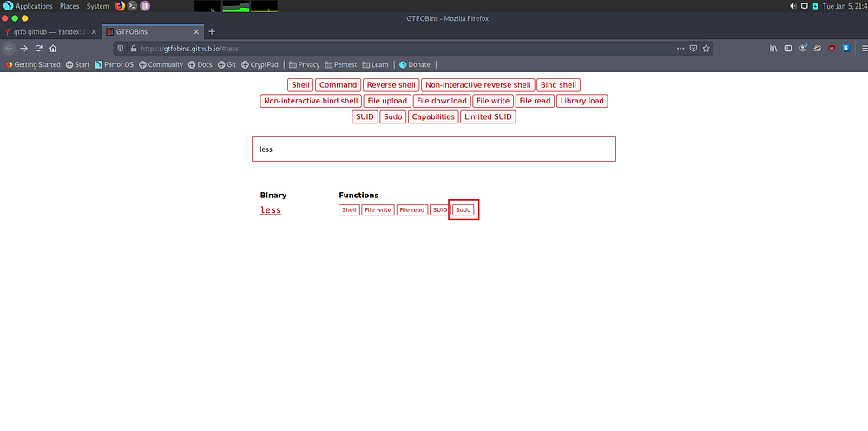Open the page actions three-dot menu
Image resolution: width=868 pixels, height=431 pixels.
coord(681,48)
